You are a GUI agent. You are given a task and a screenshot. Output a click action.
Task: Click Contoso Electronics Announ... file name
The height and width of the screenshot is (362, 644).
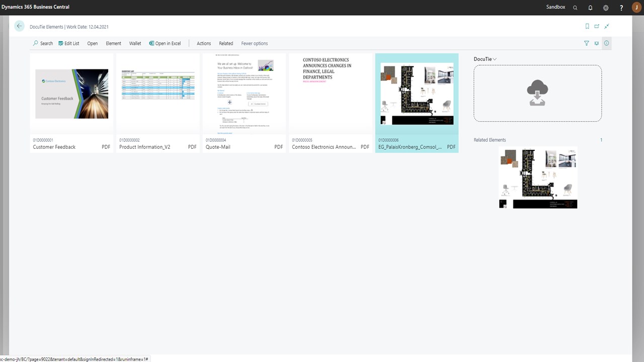coord(324,147)
